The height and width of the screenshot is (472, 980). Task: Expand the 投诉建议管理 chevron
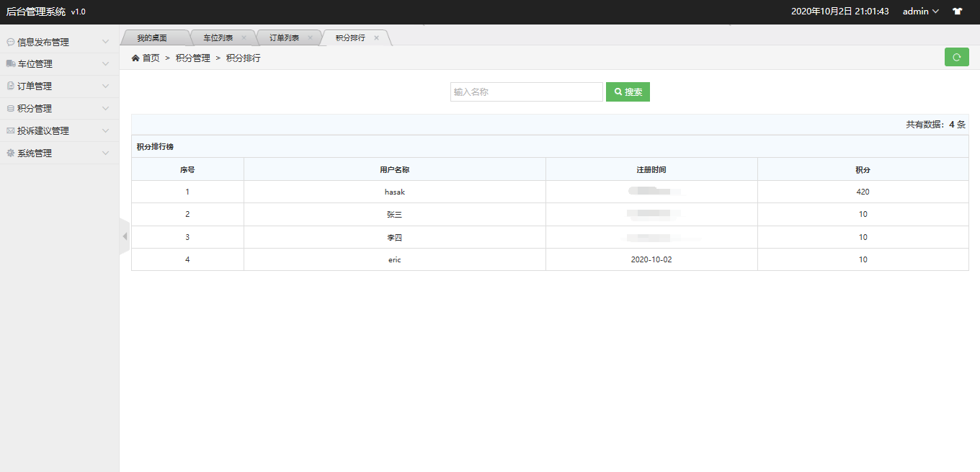[106, 131]
